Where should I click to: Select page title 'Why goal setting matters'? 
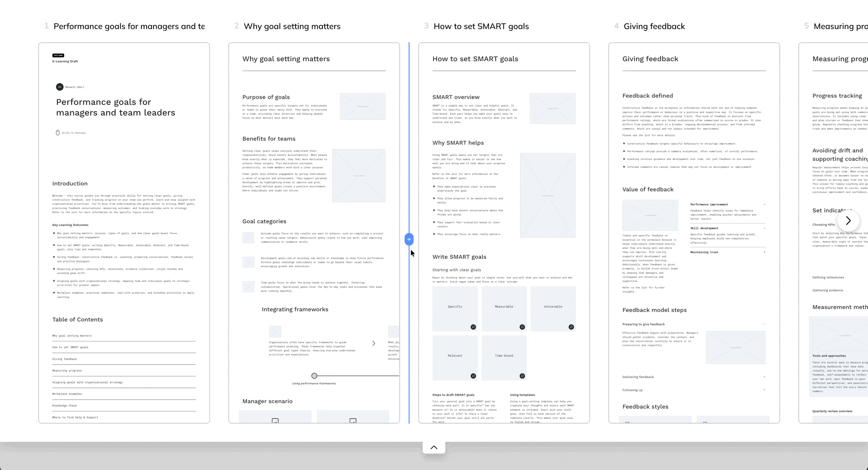292,26
